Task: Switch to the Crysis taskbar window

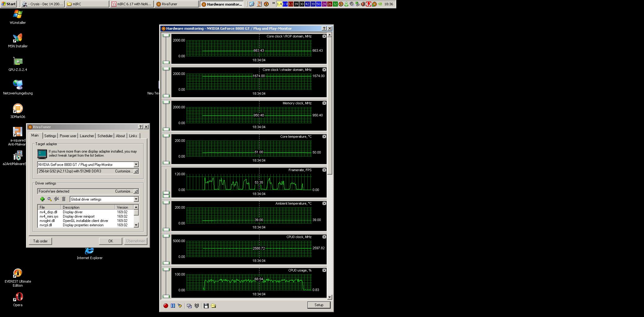Action: [42, 4]
